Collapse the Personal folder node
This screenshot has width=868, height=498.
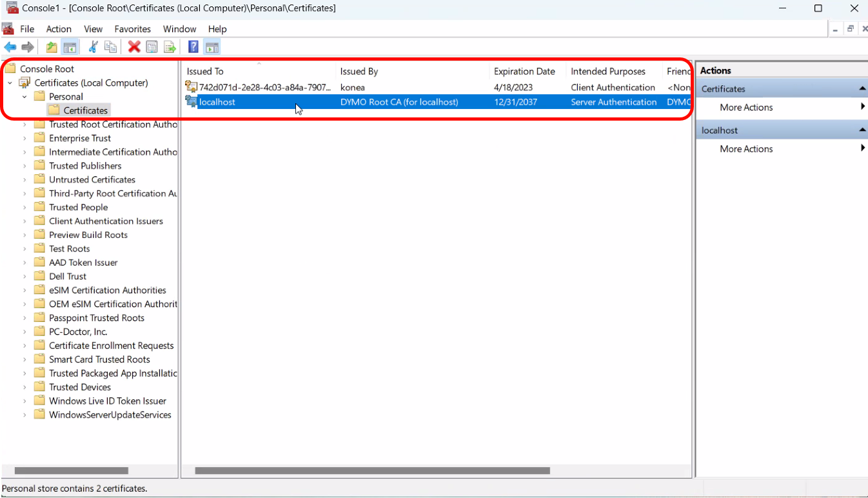(x=25, y=97)
